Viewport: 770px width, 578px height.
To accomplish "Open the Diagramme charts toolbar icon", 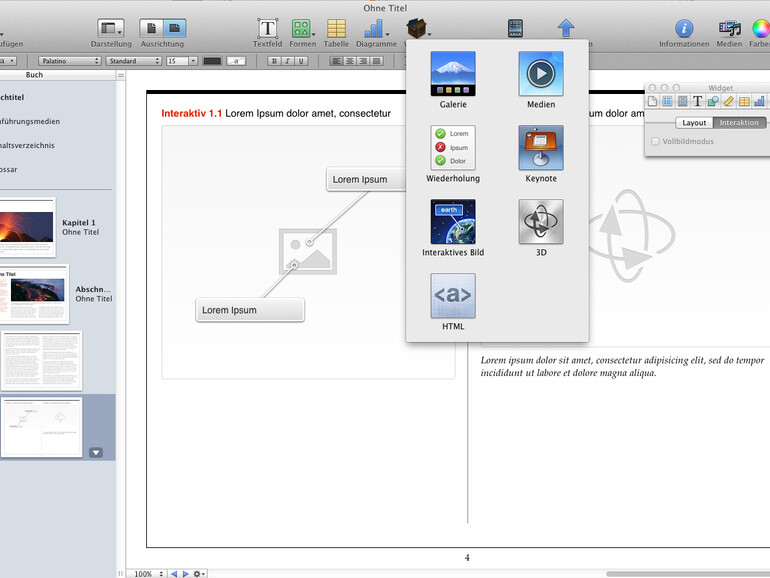I will tap(375, 28).
